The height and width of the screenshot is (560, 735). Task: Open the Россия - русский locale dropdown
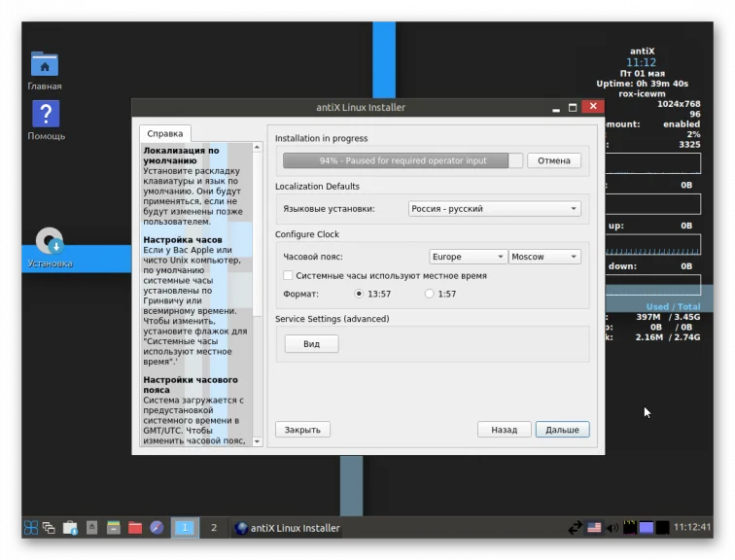(x=494, y=208)
